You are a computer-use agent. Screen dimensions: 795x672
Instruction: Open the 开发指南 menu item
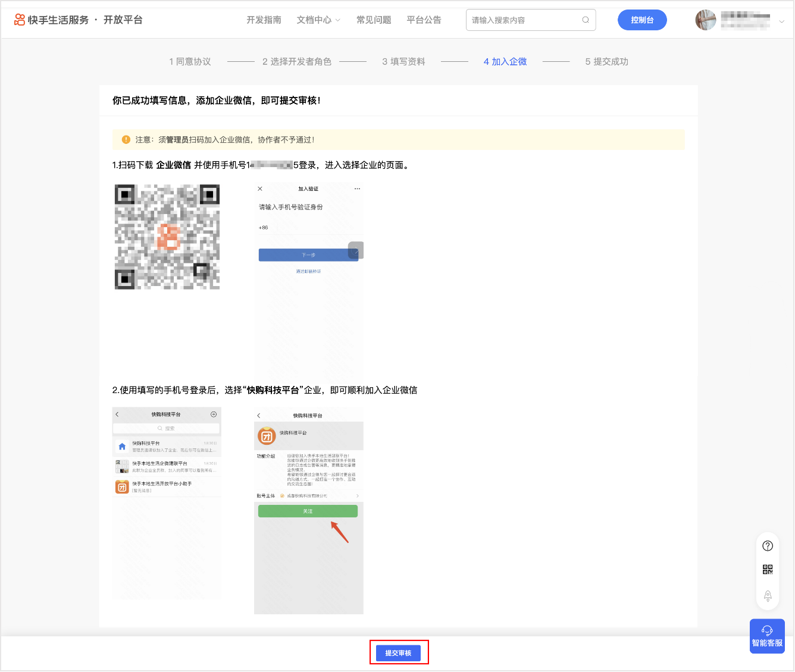click(x=264, y=20)
